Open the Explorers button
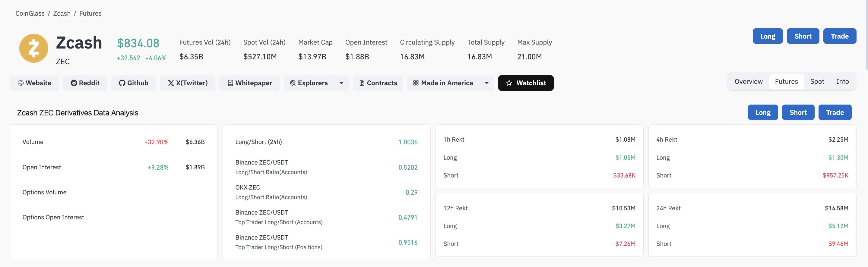The width and height of the screenshot is (868, 267). point(309,83)
